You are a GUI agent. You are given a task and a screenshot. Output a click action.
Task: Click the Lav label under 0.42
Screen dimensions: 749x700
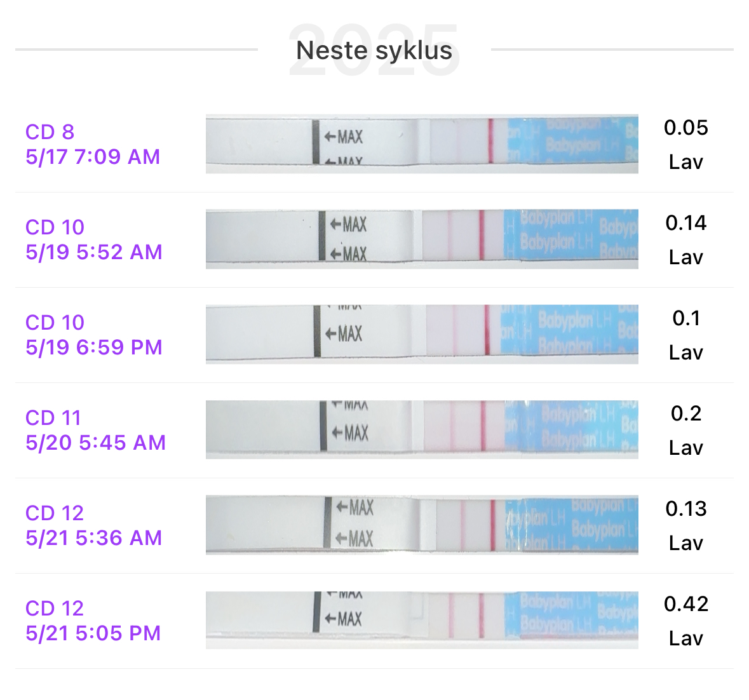[x=685, y=638]
